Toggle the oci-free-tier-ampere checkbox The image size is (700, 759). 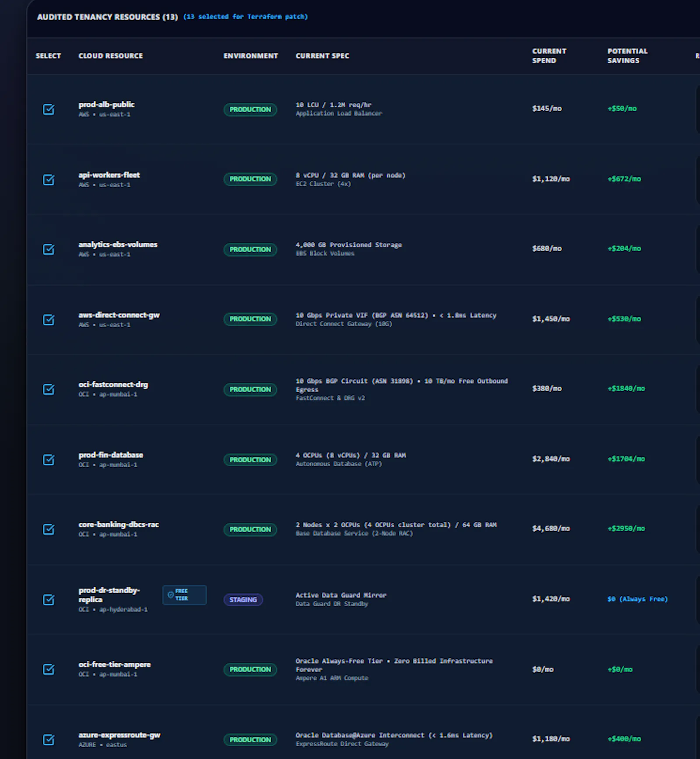click(49, 669)
